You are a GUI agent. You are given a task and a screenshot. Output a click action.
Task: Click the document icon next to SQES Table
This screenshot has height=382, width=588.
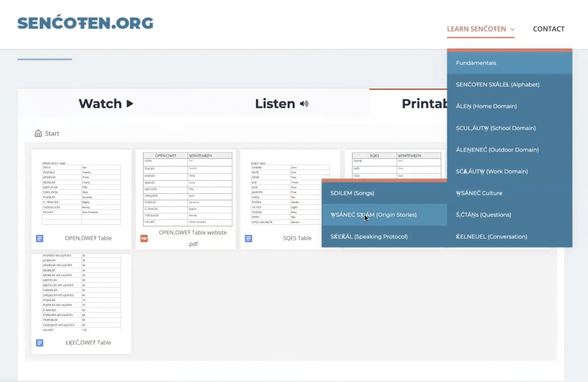pos(248,238)
